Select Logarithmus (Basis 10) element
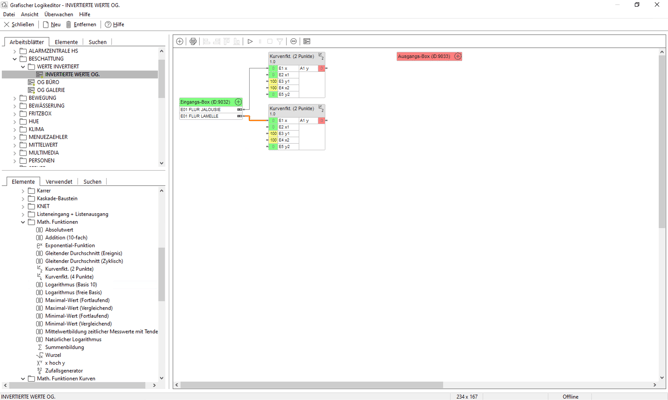Viewport: 668px width, 400px height. point(71,285)
